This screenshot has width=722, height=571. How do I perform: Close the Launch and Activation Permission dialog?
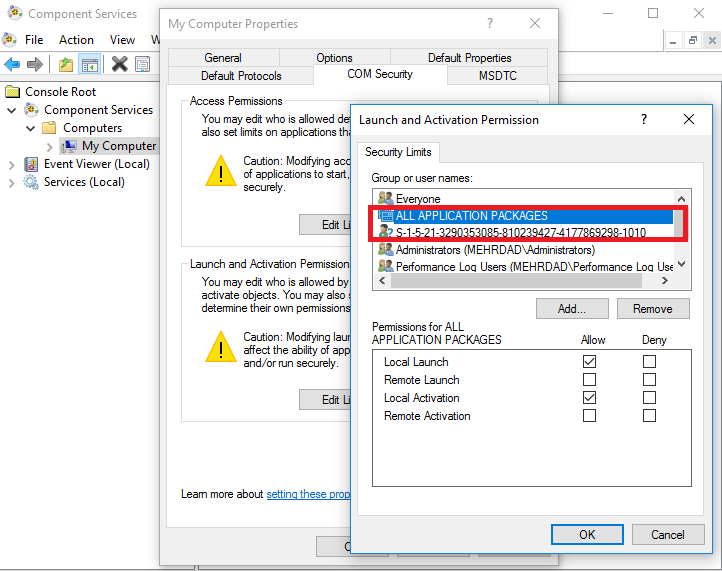[x=689, y=120]
